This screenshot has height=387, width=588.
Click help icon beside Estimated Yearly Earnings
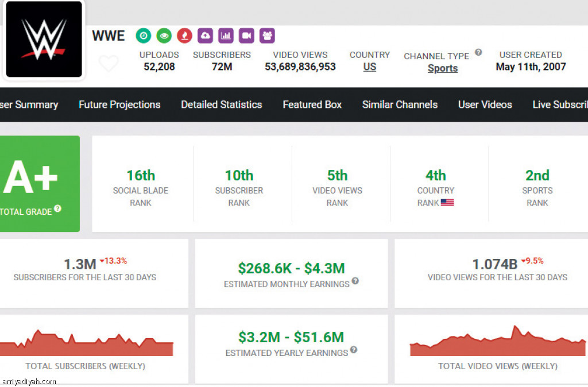click(x=354, y=350)
